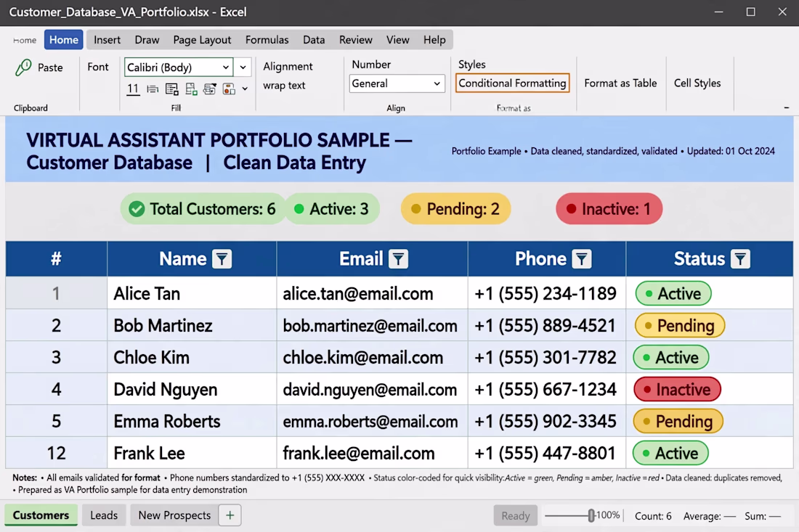Viewport: 799px width, 532px height.
Task: Click "Count: 6" in the status bar
Action: coord(653,516)
